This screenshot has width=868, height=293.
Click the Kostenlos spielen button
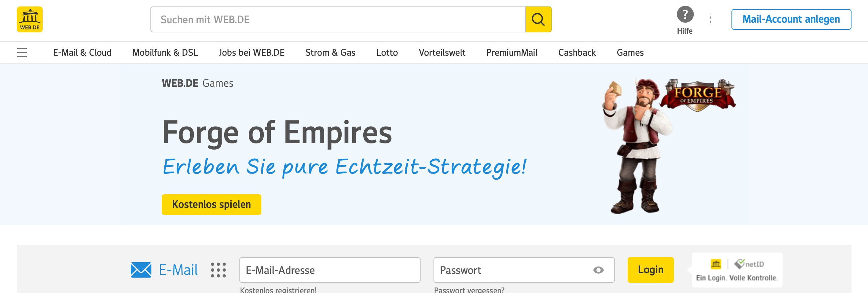211,204
